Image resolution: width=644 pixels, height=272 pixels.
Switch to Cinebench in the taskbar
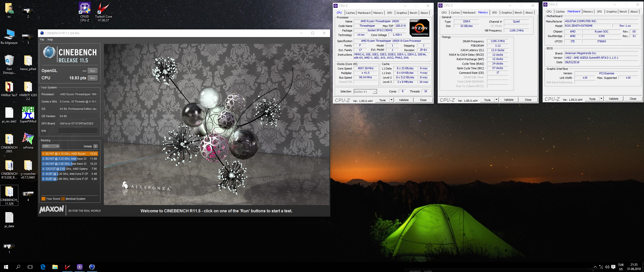coord(92,267)
